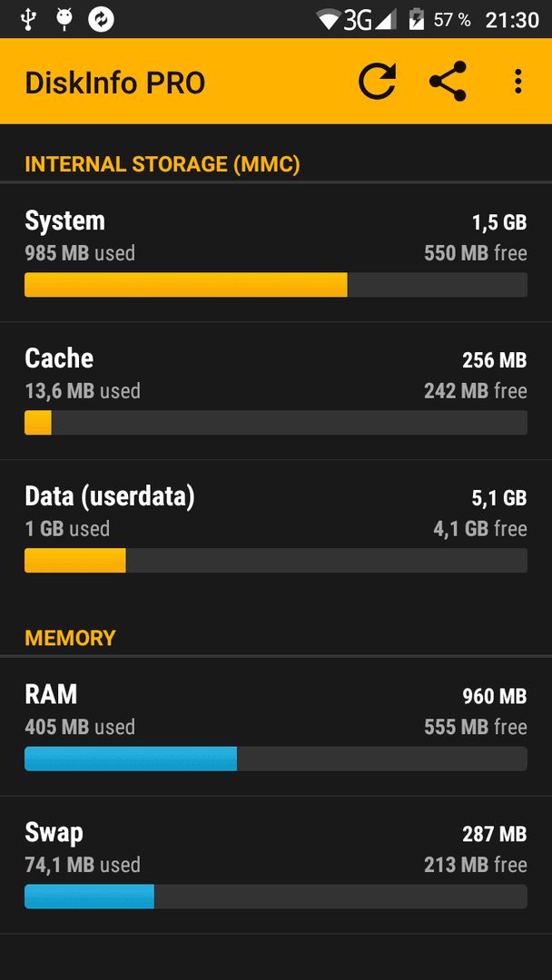This screenshot has height=980, width=552.
Task: Tap the Wi-Fi signal icon
Action: pos(330,19)
